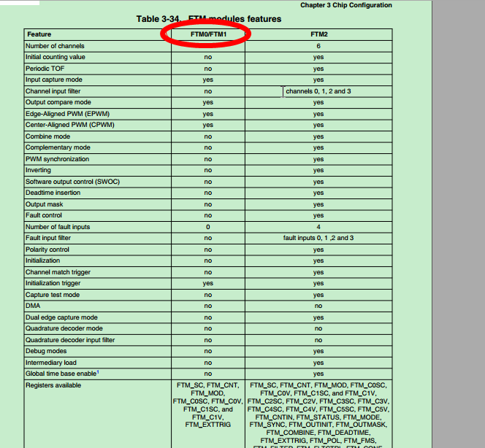485x448 pixels.
Task: Click FTM0/FTM1 'yes' in Initialization trigger row
Action: 208,283
